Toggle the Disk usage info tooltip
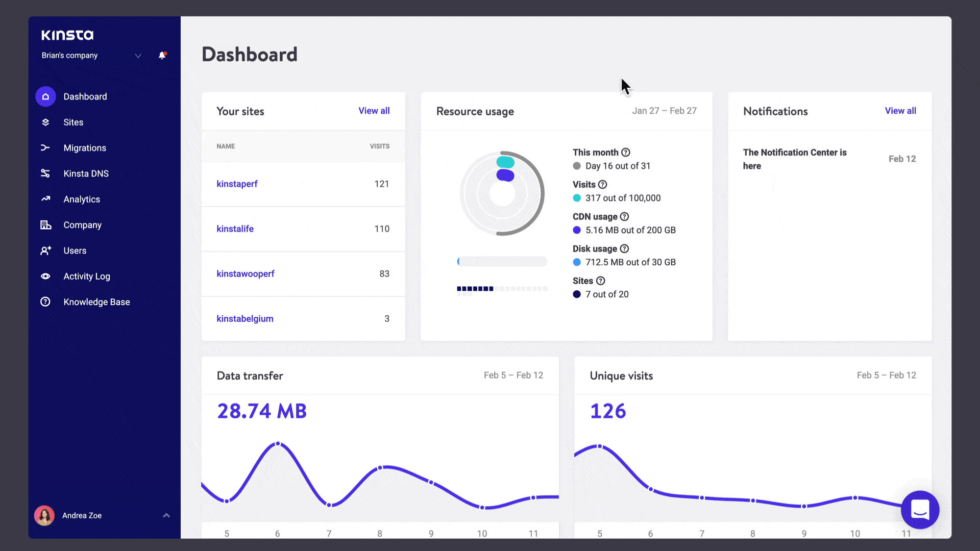The height and width of the screenshot is (551, 980). [624, 248]
